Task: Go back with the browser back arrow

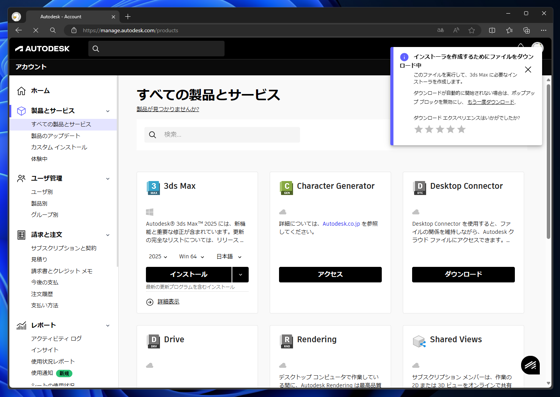Action: coord(19,30)
